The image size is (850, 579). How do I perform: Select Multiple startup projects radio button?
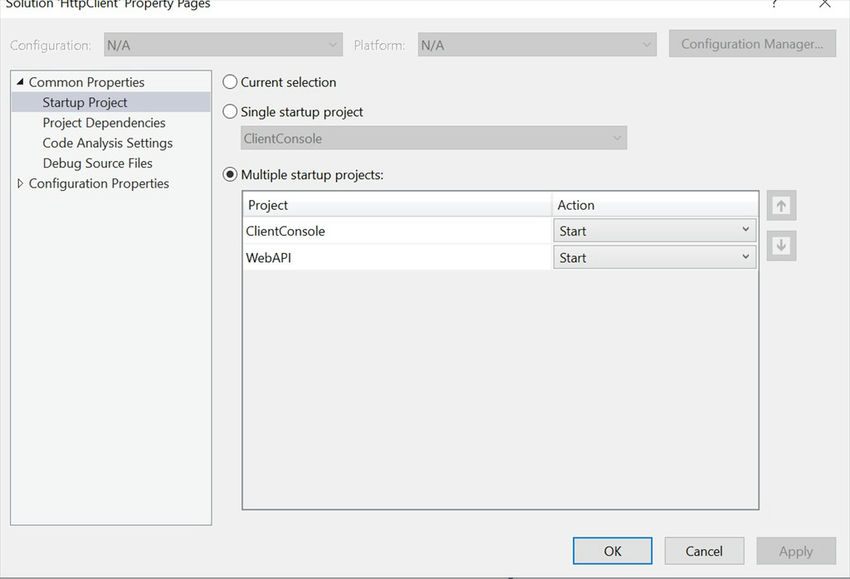click(x=231, y=175)
